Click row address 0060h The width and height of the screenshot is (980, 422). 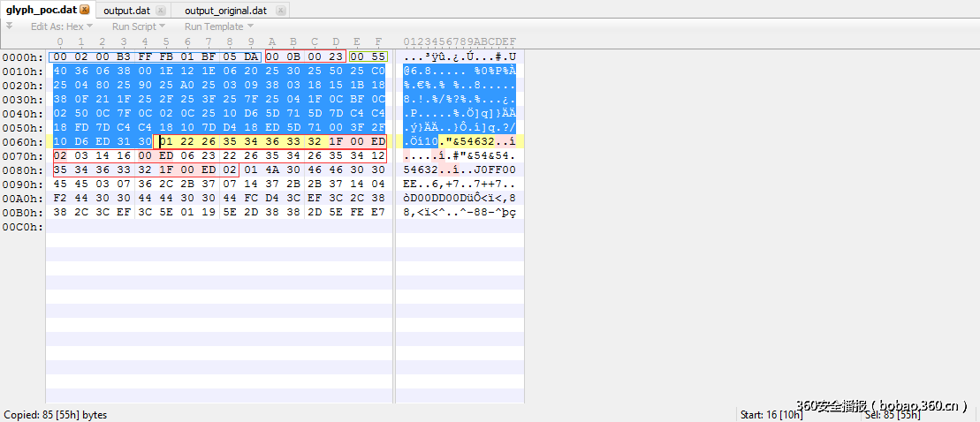tap(22, 142)
